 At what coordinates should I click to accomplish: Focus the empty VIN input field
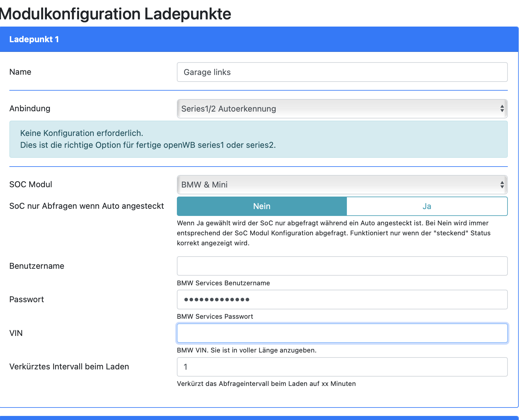pyautogui.click(x=342, y=333)
